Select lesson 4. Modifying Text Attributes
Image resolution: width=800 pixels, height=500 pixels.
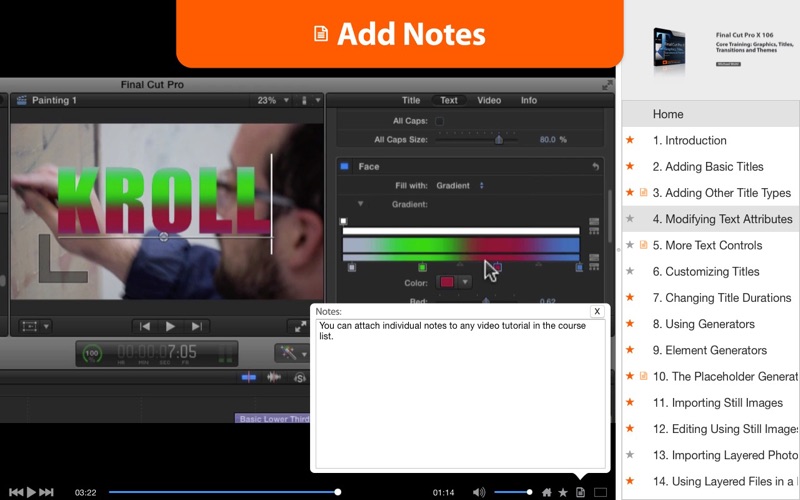click(x=722, y=219)
